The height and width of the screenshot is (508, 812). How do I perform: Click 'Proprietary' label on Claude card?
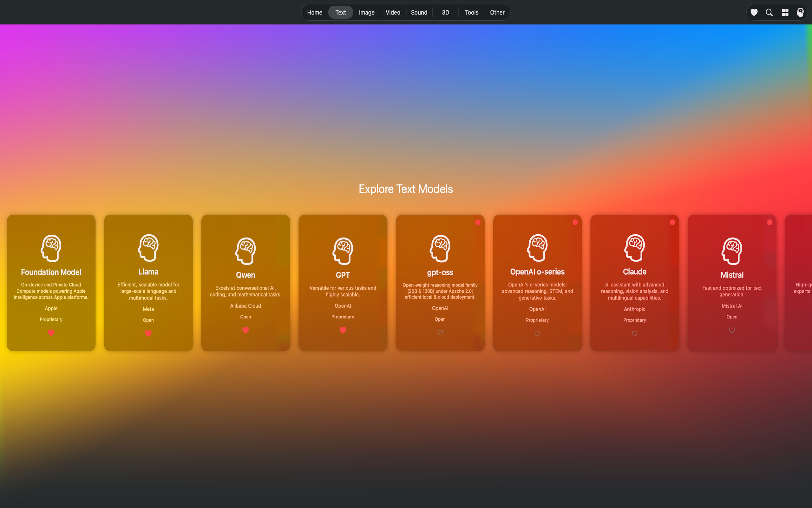(x=635, y=320)
